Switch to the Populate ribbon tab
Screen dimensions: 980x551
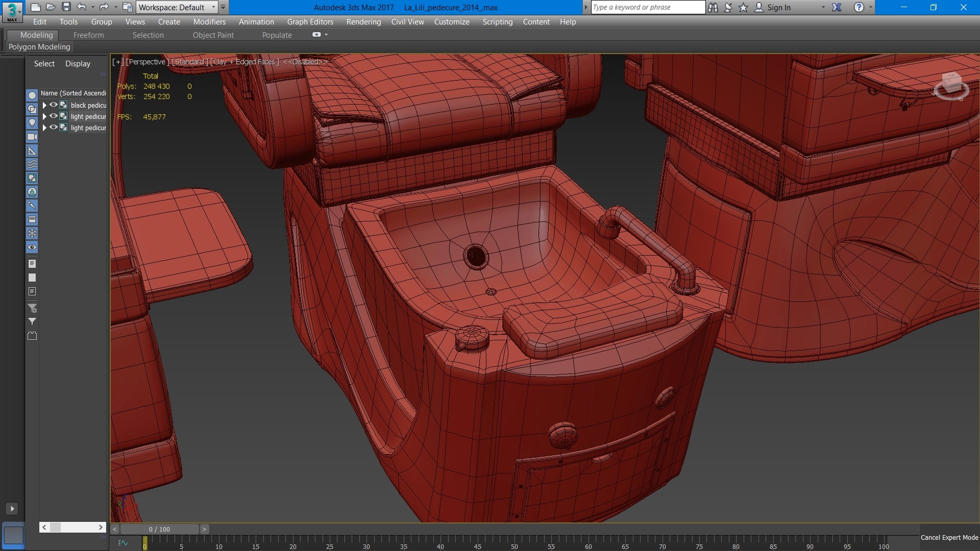click(x=277, y=35)
